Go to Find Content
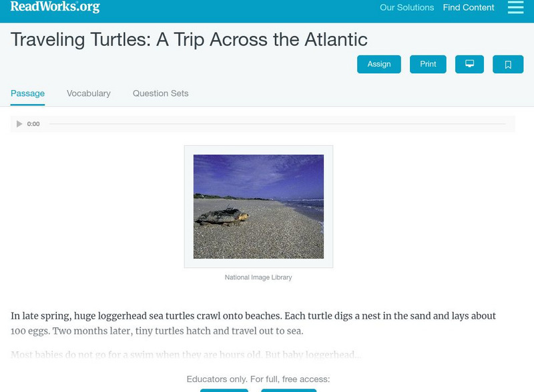Image resolution: width=534 pixels, height=392 pixels. (469, 7)
